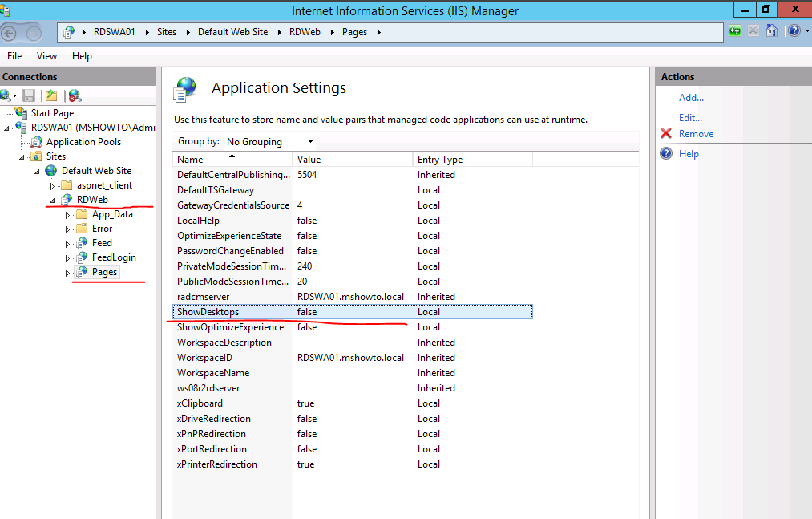Click the Default Web Site globe icon

[x=50, y=171]
